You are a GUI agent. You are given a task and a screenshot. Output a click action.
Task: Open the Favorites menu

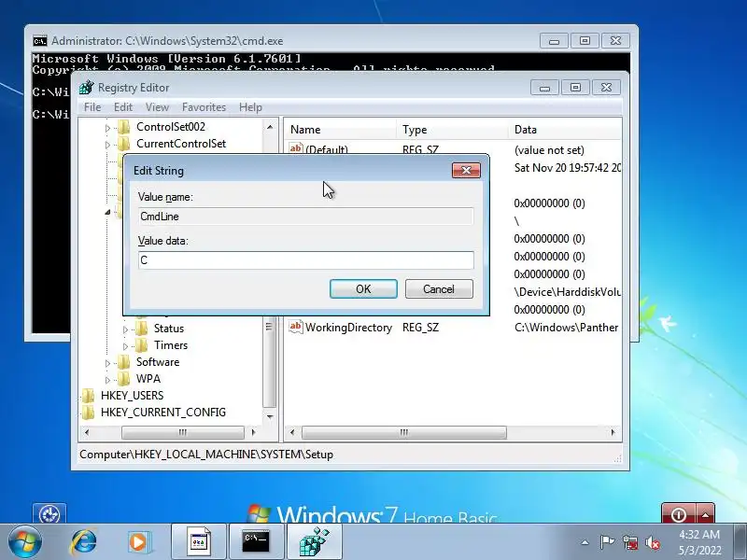[204, 107]
